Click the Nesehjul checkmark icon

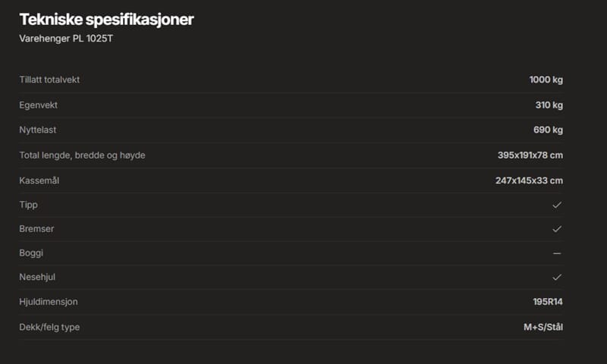pyautogui.click(x=557, y=277)
